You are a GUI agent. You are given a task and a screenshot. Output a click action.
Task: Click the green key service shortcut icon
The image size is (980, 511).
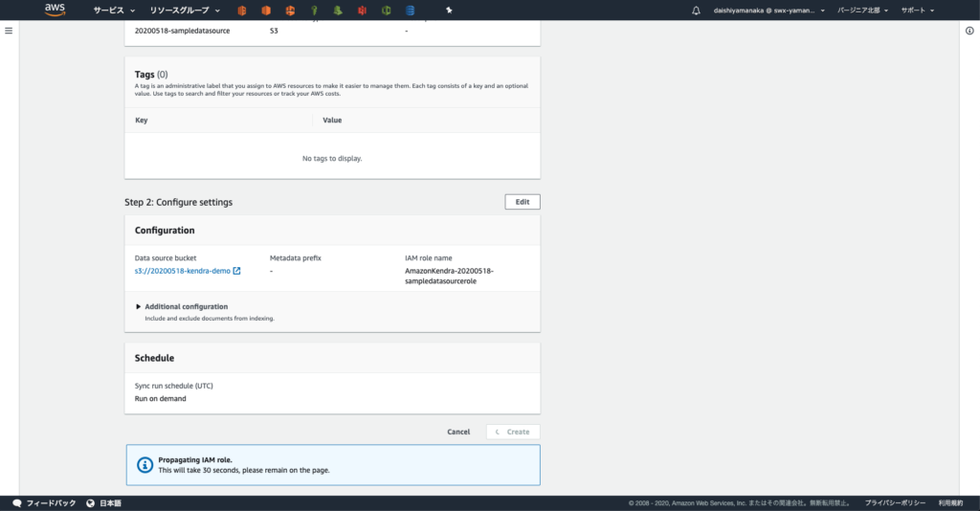314,11
